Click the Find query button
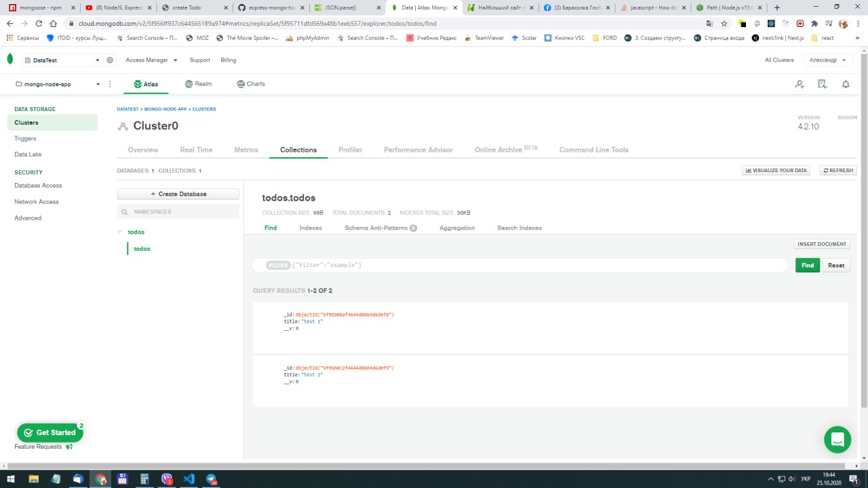 coord(808,265)
